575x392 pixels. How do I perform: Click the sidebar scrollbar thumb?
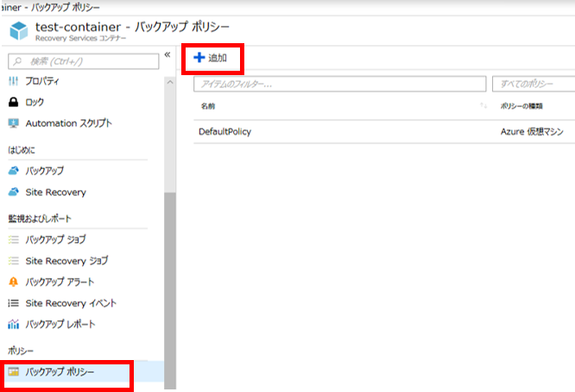(x=170, y=290)
